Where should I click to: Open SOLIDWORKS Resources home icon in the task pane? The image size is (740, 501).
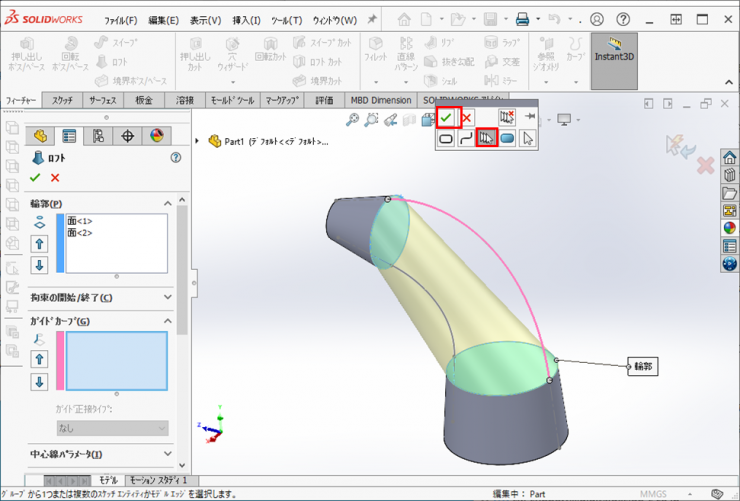point(729,158)
